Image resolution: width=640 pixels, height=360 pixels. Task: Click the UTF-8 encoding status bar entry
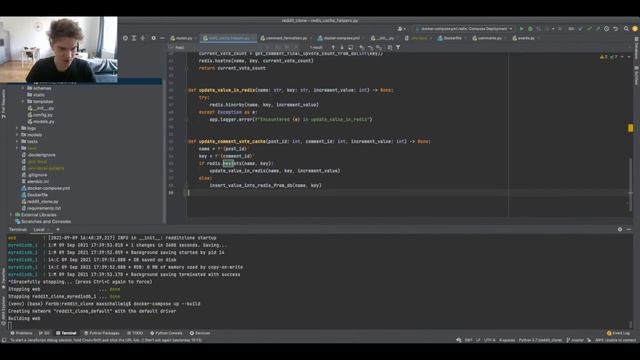tap(489, 340)
